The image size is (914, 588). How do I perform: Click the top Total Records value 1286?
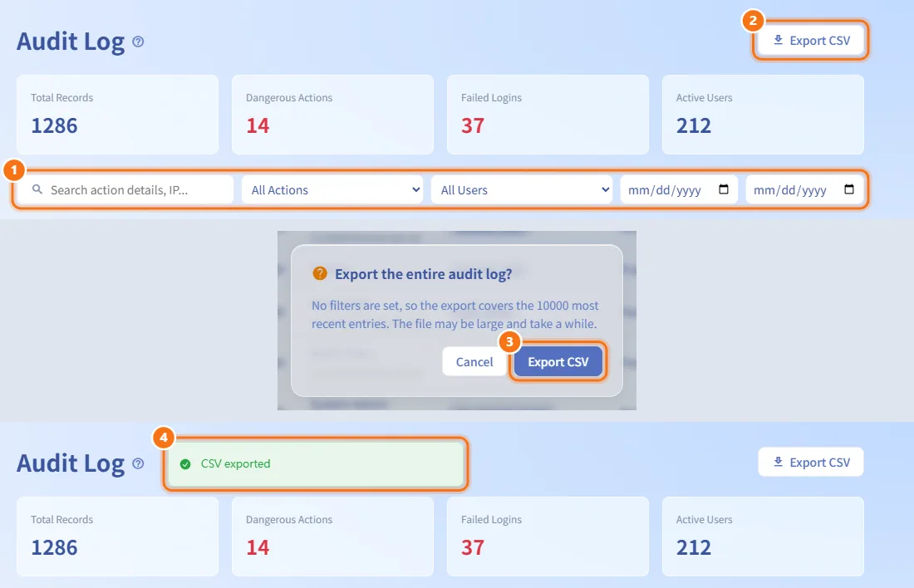(x=54, y=126)
